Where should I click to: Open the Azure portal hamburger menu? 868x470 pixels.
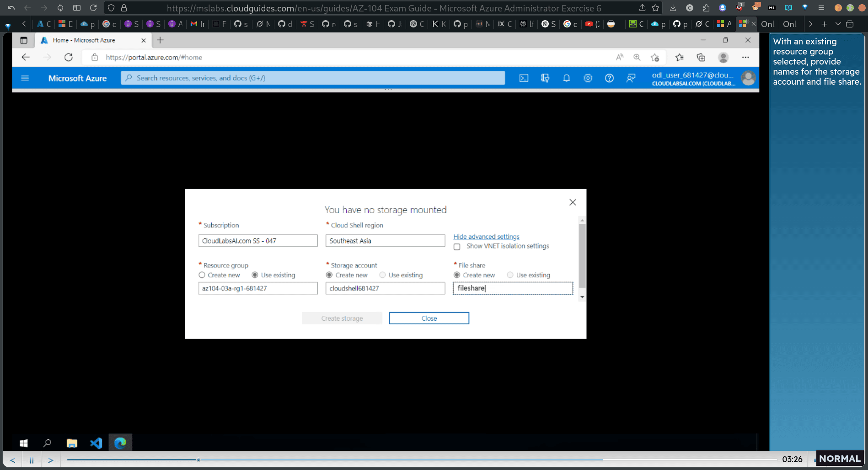(25, 78)
